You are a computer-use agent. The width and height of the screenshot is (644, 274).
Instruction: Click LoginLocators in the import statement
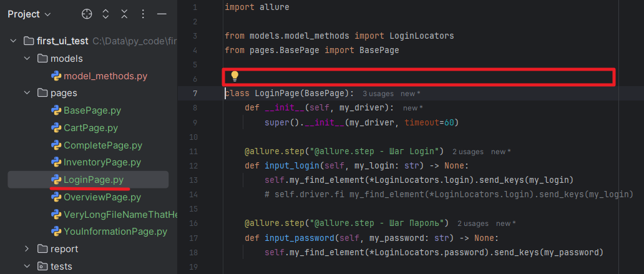[422, 36]
